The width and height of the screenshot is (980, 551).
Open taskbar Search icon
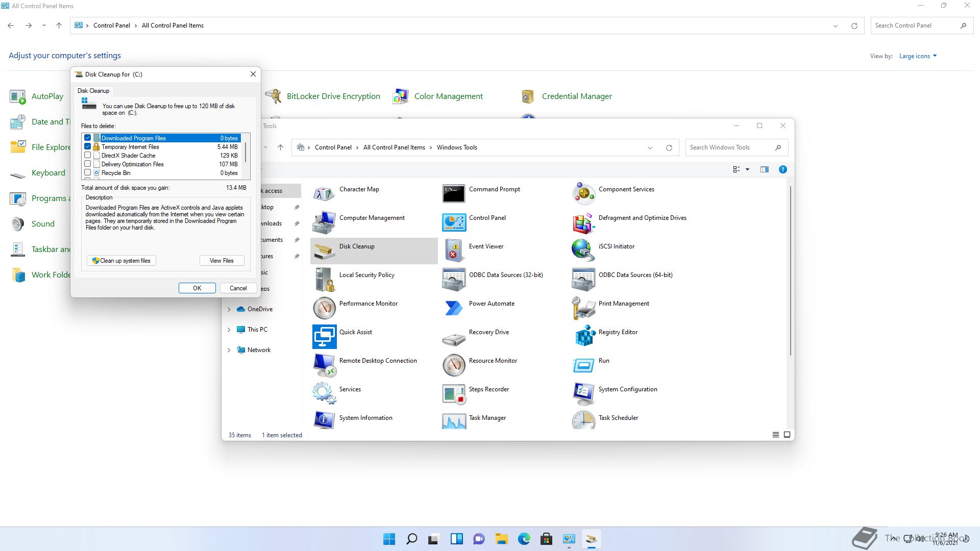[x=411, y=539]
